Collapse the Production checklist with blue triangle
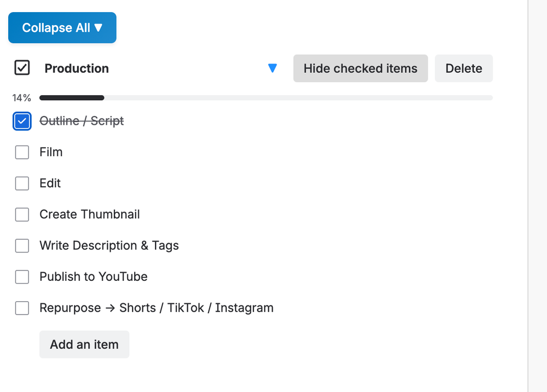The height and width of the screenshot is (392, 547). coord(273,68)
